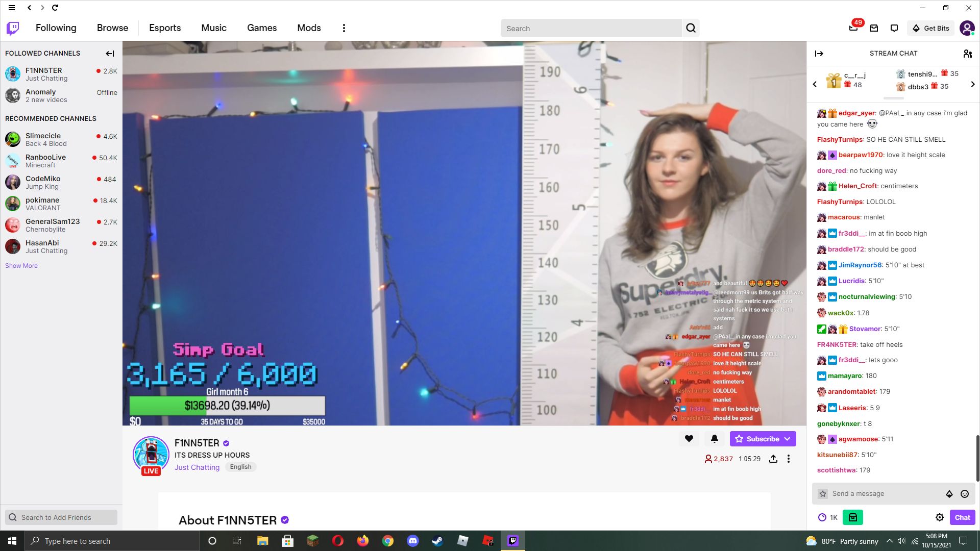Unfollow with the heart button
This screenshot has height=551, width=980.
tap(689, 439)
